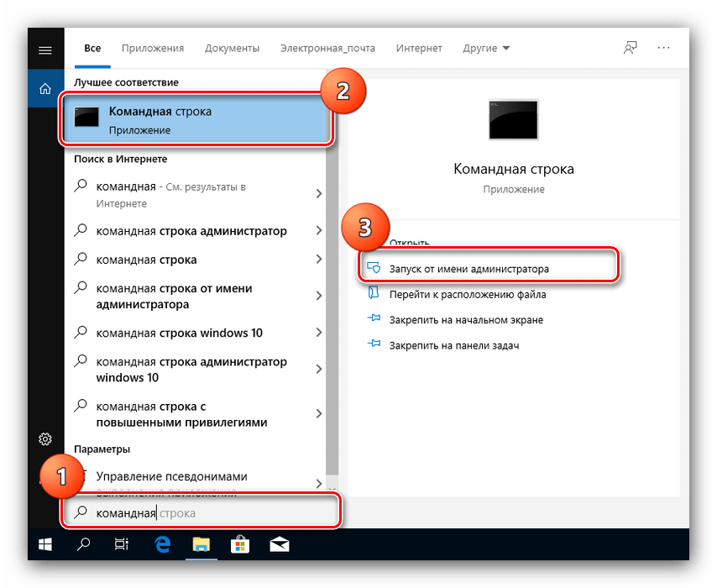Expand arrow for командная строка администратор
717x588 pixels.
tap(319, 231)
